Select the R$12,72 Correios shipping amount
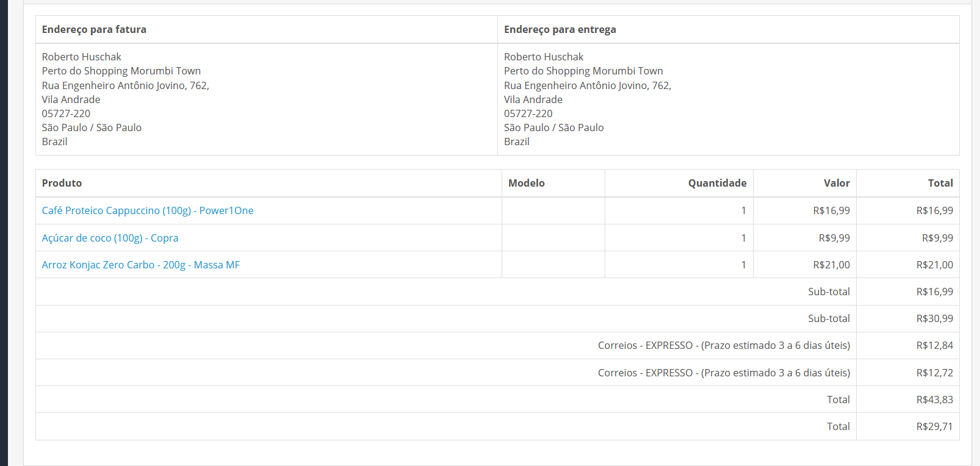980x466 pixels. (934, 373)
